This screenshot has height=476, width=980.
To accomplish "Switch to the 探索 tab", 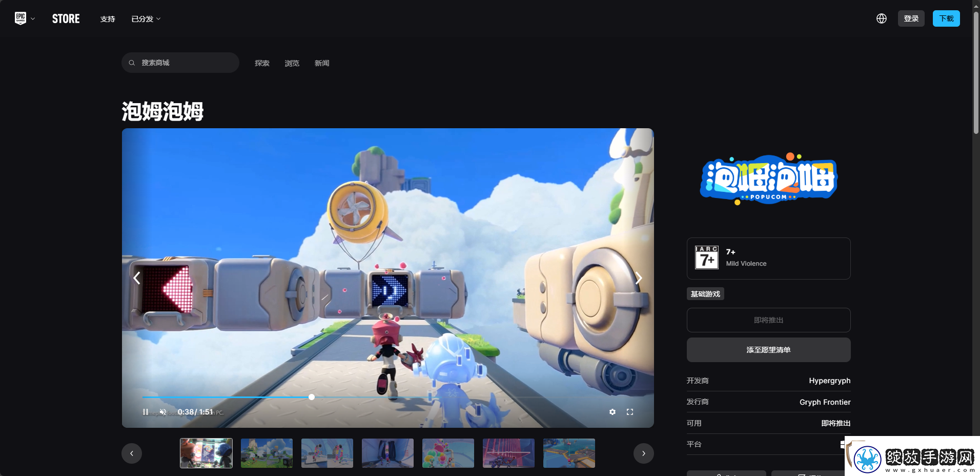I will [x=262, y=63].
